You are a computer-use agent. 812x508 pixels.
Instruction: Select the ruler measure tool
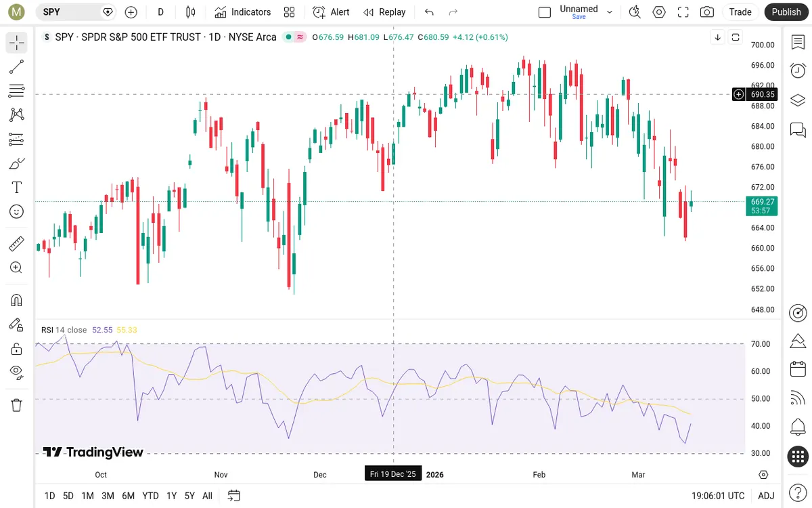tap(17, 244)
